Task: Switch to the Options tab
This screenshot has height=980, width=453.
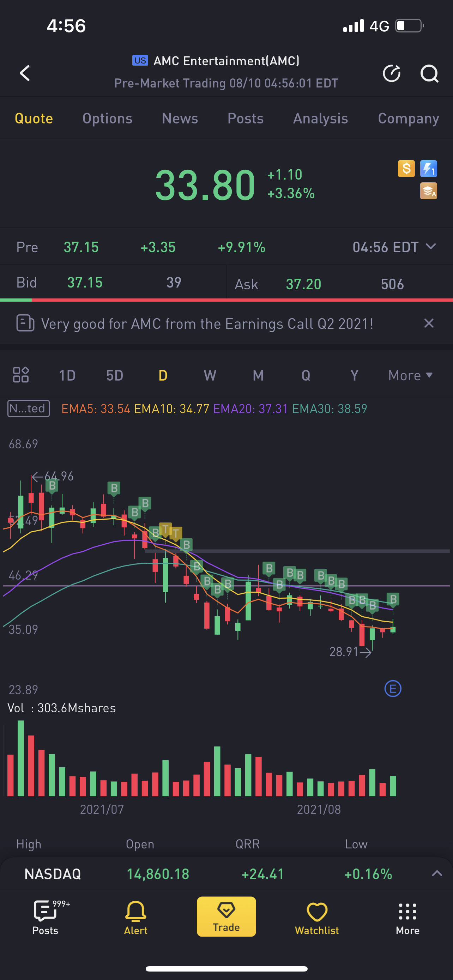Action: (x=108, y=118)
